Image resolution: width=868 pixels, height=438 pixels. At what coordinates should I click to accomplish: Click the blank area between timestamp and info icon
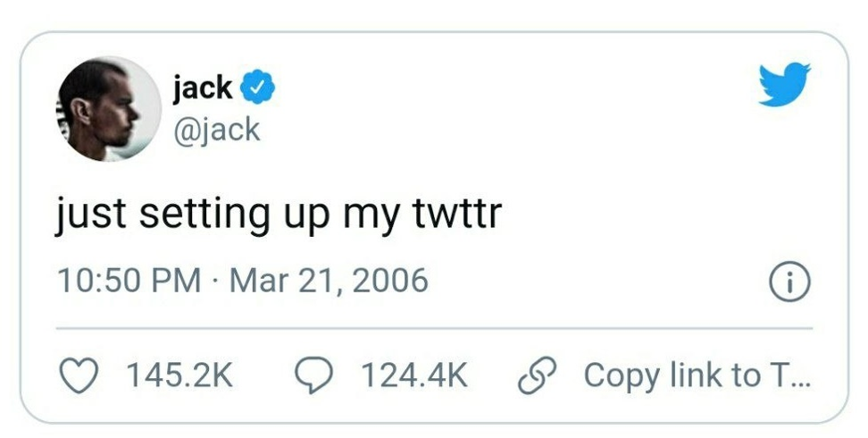click(x=598, y=282)
